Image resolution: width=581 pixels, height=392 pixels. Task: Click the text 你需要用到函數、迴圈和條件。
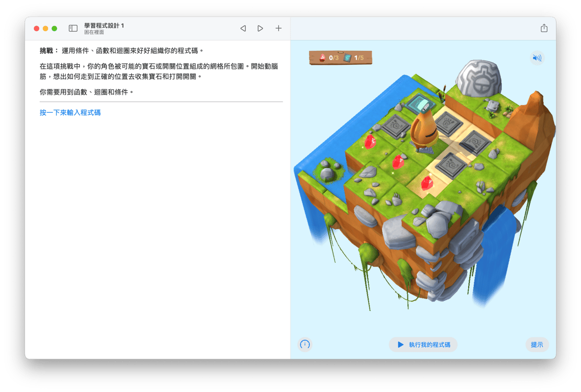86,92
